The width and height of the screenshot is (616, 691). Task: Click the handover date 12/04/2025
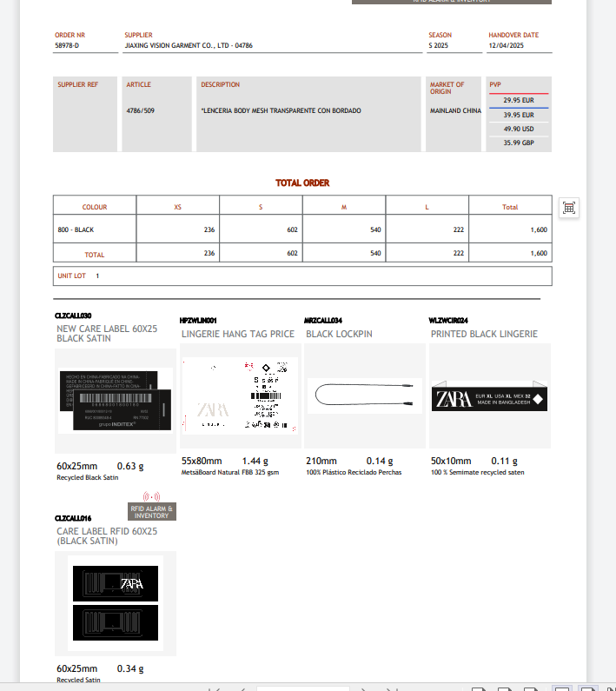[506, 45]
